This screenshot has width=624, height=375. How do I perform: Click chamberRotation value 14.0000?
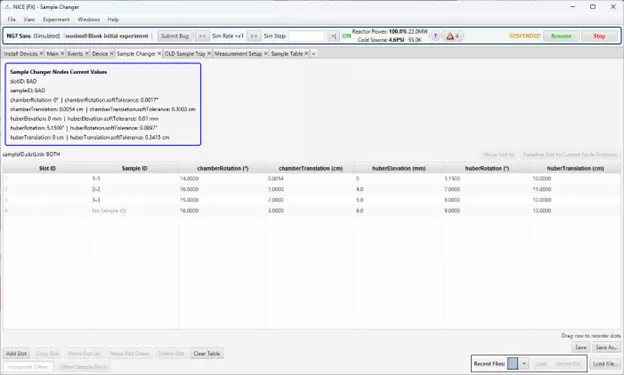coord(222,179)
